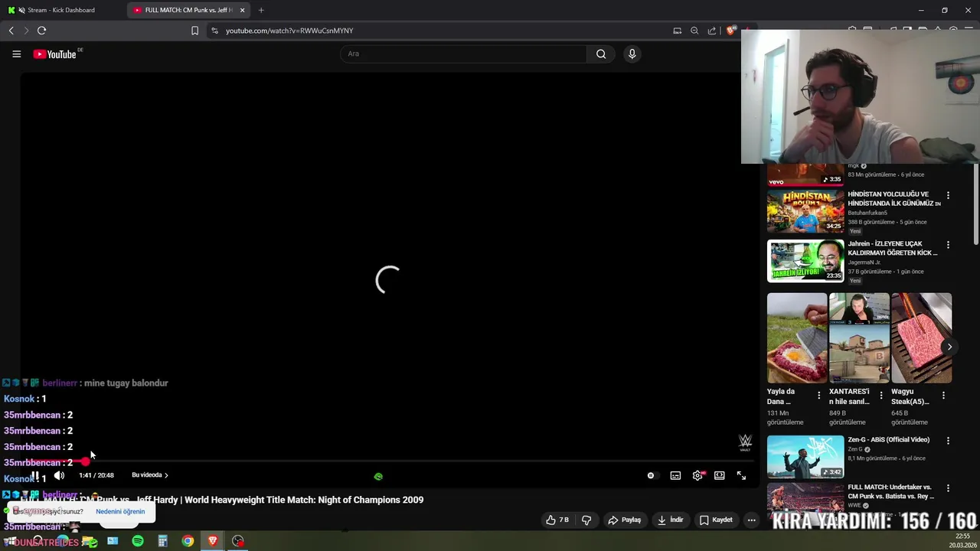
Task: Open Brave browser from the taskbar
Action: tap(213, 541)
